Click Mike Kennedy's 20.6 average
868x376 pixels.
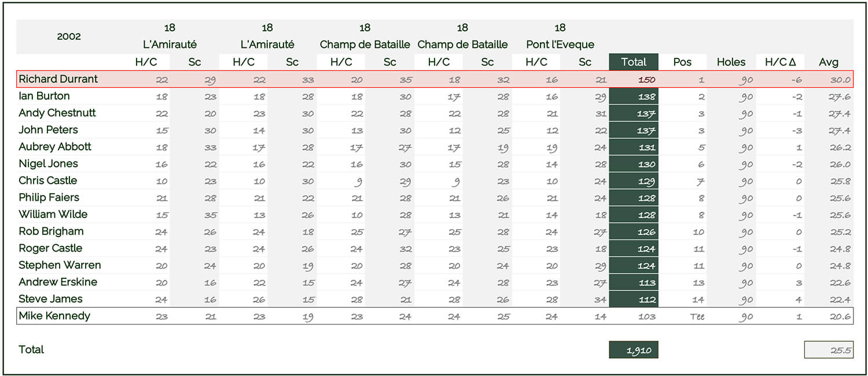pos(840,316)
